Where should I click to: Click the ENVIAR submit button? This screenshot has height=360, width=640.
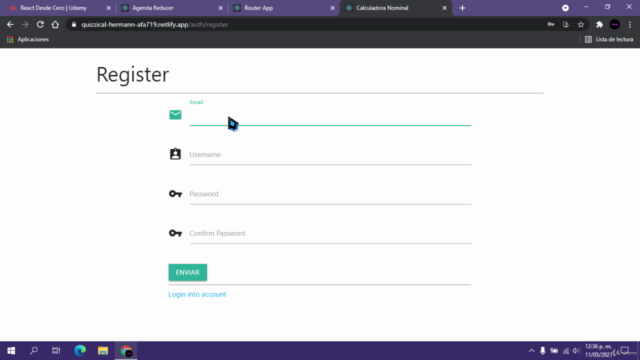(188, 272)
